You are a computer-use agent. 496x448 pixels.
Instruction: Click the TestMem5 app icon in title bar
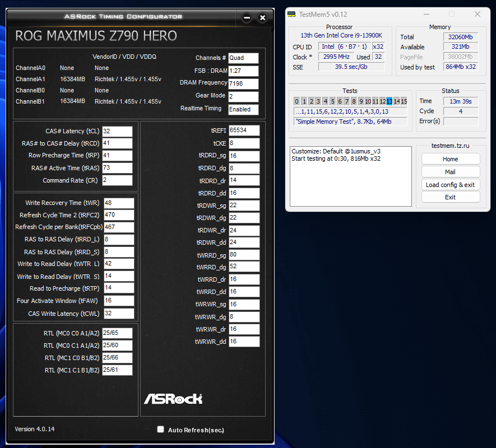(x=291, y=14)
